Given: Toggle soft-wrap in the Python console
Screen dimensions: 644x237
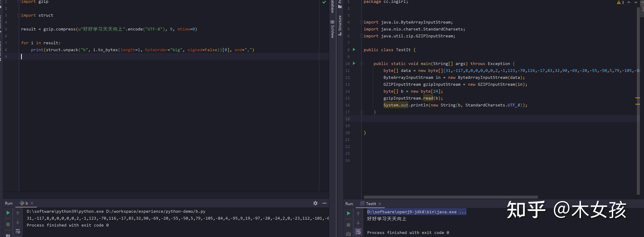Looking at the screenshot, I should (x=18, y=232).
